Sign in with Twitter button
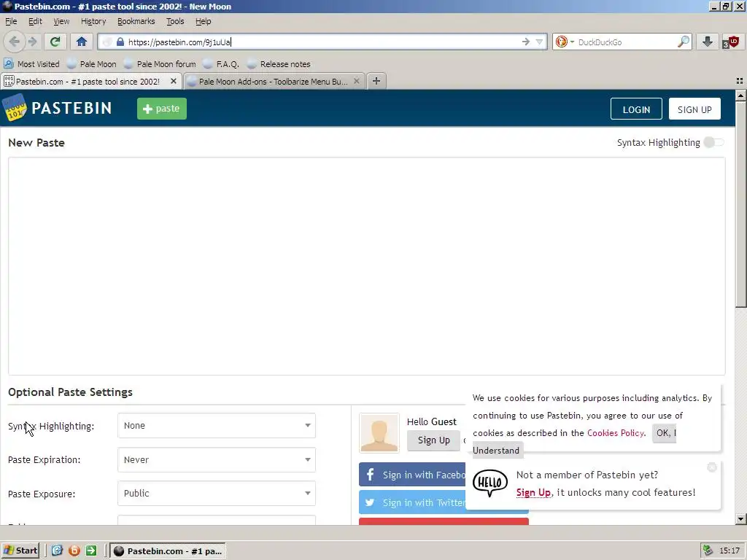Screen dimensions: 747x560 click(412, 502)
